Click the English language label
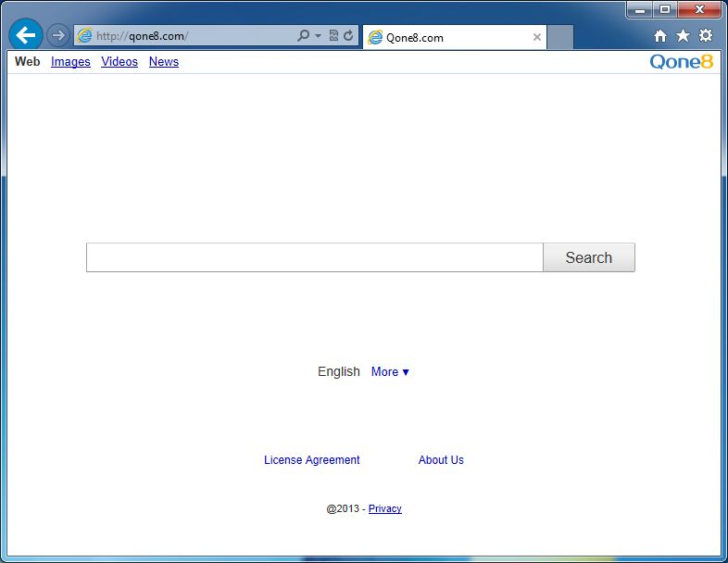Screen dimensions: 728x563 (x=339, y=371)
